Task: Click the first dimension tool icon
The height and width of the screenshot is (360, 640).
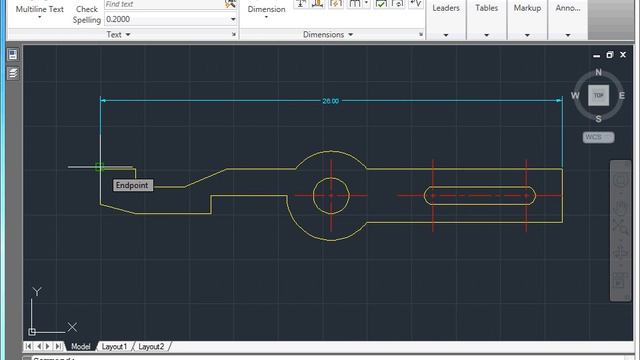Action: (301, 4)
